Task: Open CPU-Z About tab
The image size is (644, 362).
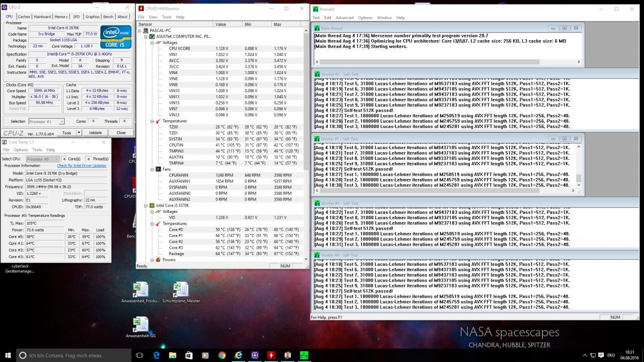Action: point(122,17)
